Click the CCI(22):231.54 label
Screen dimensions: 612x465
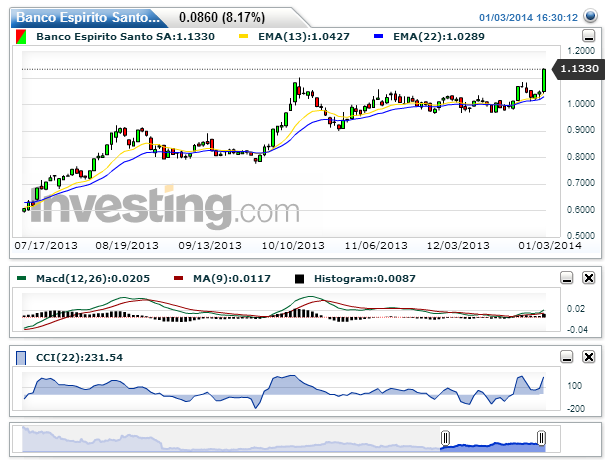point(79,358)
